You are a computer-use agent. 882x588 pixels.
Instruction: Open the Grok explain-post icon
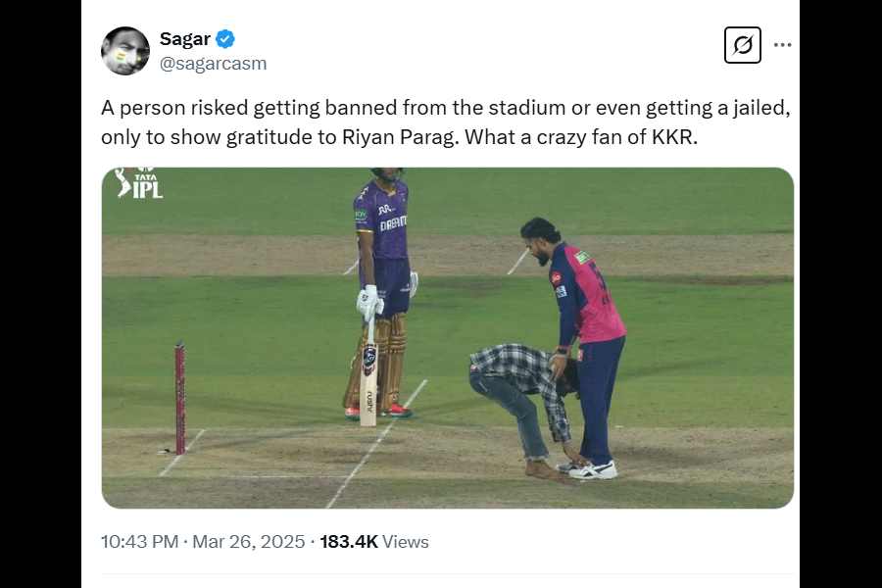point(742,45)
